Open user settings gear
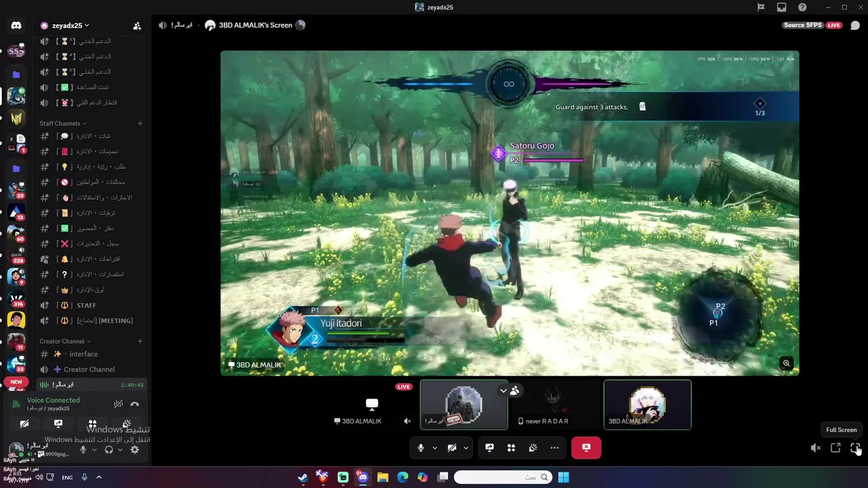868x488 pixels. pyautogui.click(x=134, y=449)
